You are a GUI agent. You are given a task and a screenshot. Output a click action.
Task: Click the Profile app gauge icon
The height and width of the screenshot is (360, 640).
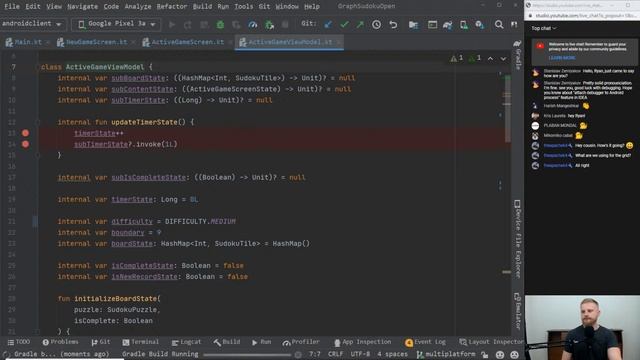coord(253,25)
